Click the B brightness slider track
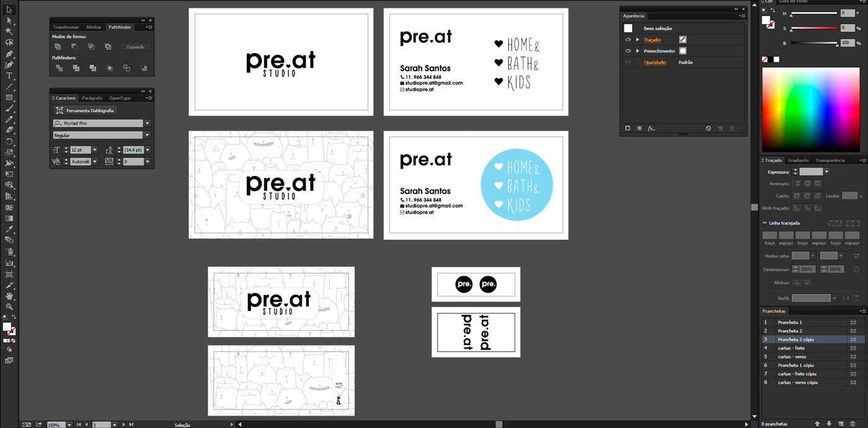This screenshot has width=868, height=428. (813, 43)
